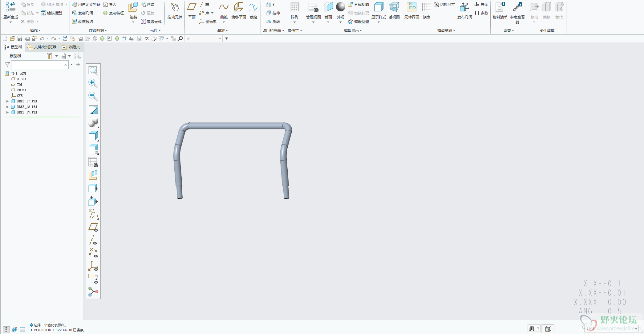Open Cut & Surface (切口和曲面) group menu
Image resolution: width=644 pixels, height=334 pixels.
pyautogui.click(x=273, y=30)
